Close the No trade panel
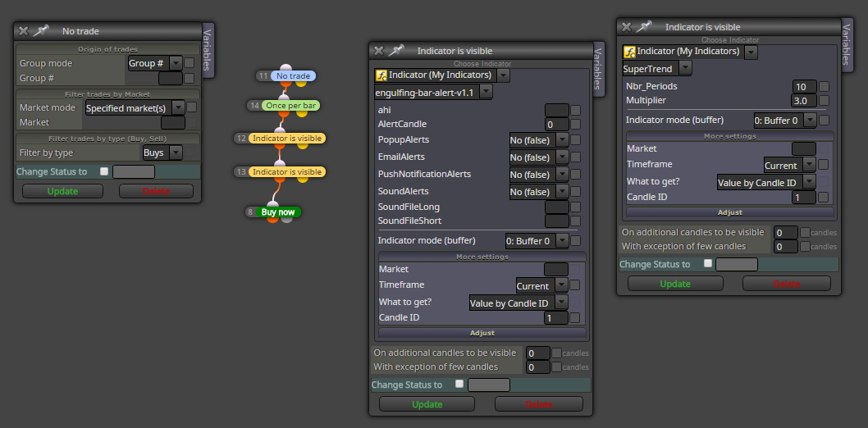The image size is (868, 428). 23,31
